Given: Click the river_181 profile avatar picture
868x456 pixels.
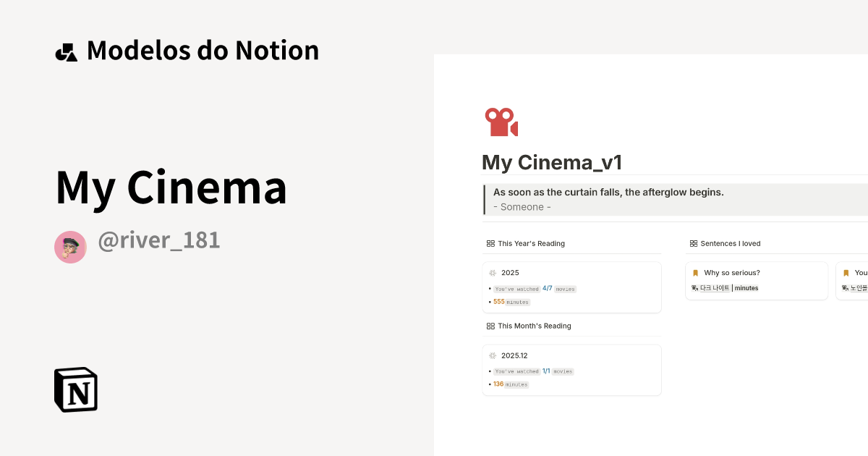Looking at the screenshot, I should point(70,247).
